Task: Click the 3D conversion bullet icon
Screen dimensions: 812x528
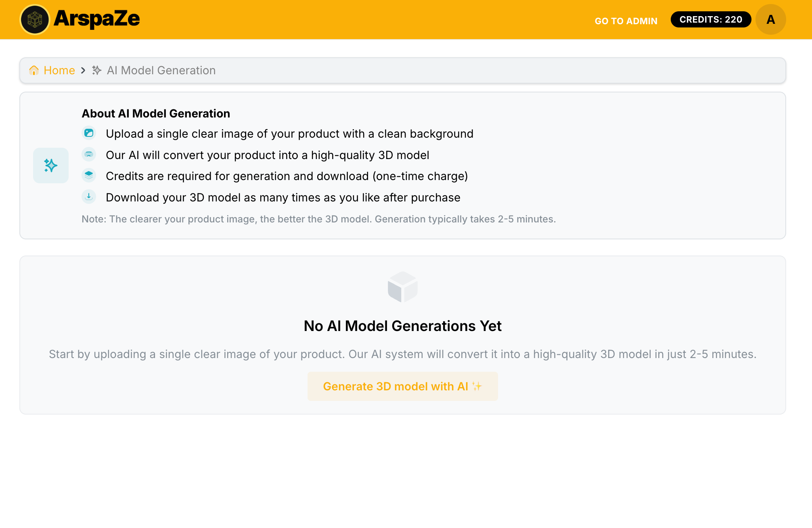Action: [x=89, y=154]
